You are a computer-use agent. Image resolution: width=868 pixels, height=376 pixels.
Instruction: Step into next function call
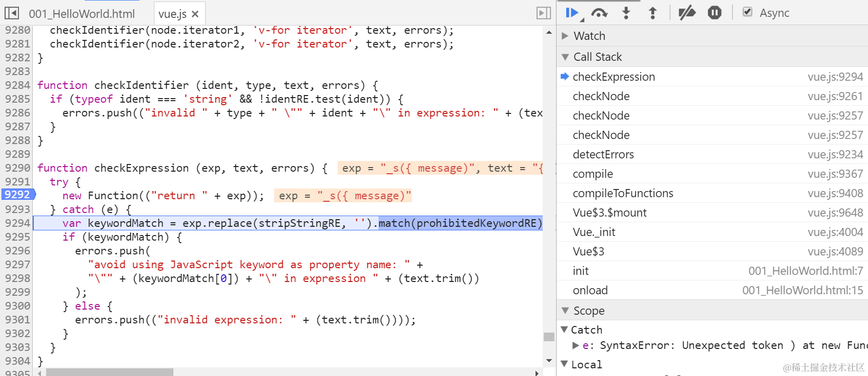(626, 13)
